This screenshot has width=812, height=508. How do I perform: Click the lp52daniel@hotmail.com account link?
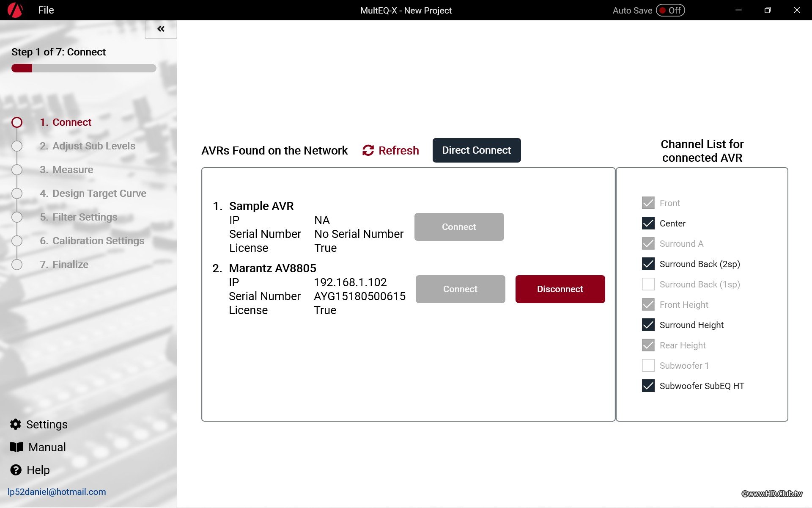pos(57,492)
